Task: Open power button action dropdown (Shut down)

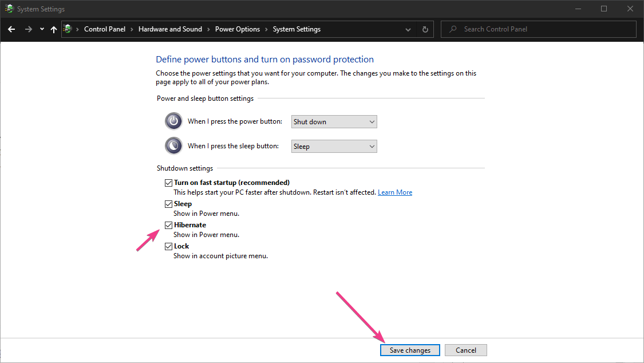Action: click(334, 121)
